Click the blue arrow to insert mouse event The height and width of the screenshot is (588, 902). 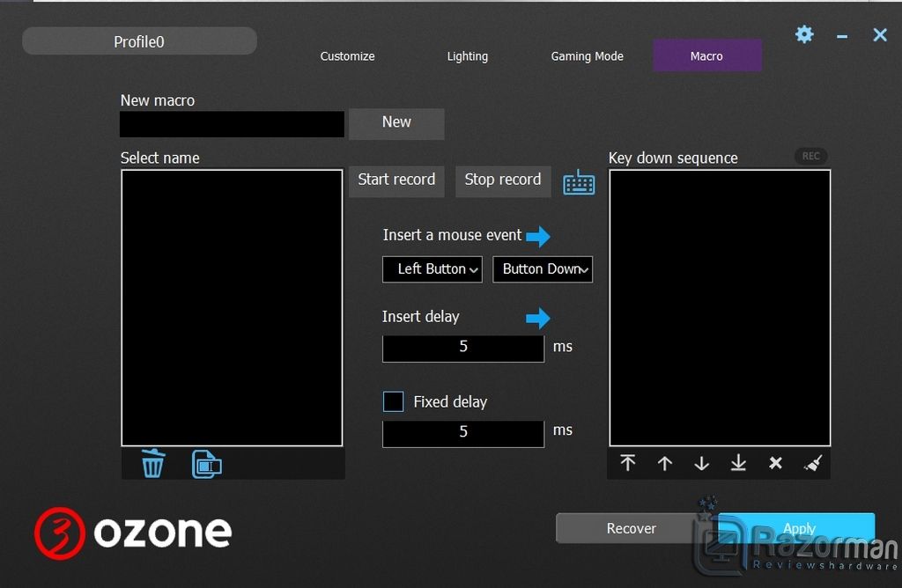pyautogui.click(x=538, y=236)
